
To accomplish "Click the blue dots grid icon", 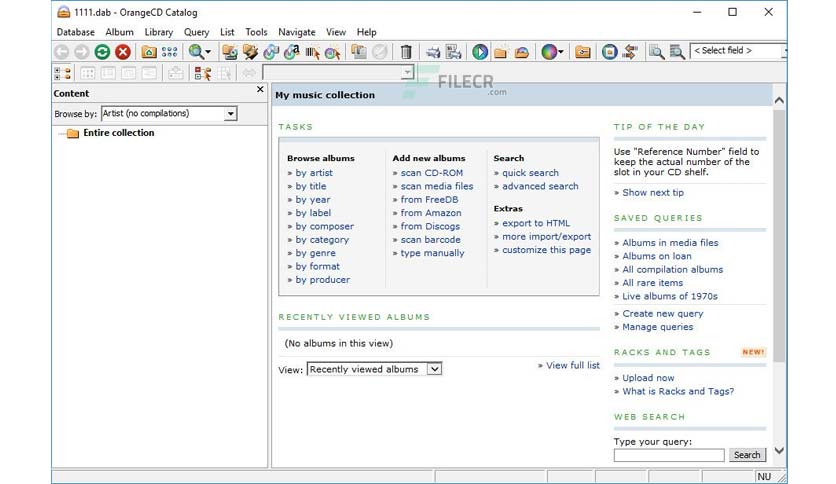I will (x=170, y=52).
